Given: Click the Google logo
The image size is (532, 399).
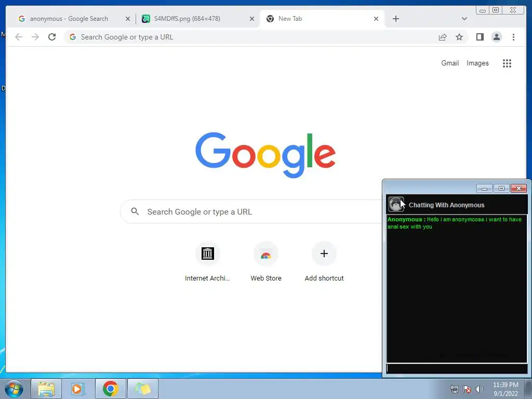Looking at the screenshot, I should pyautogui.click(x=265, y=155).
